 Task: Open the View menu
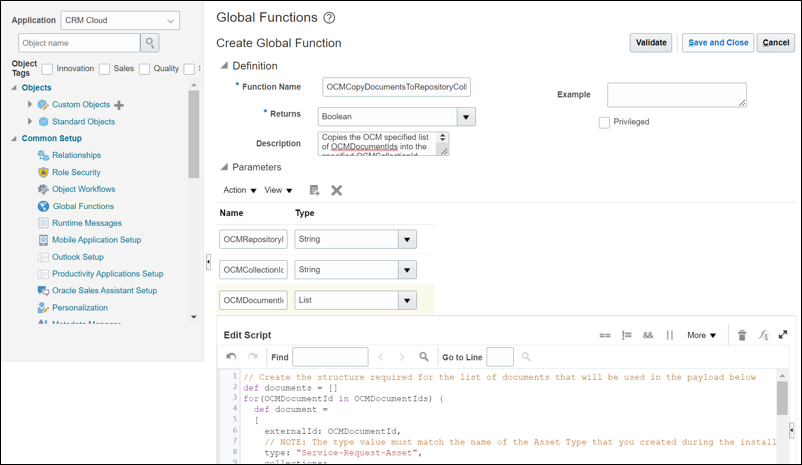(278, 190)
